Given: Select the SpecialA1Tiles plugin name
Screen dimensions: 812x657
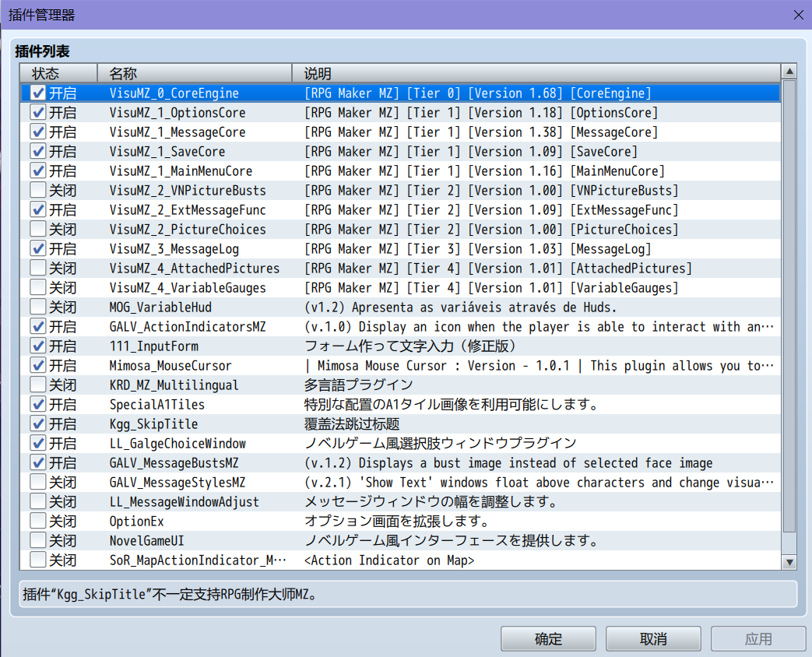Looking at the screenshot, I should coord(157,404).
